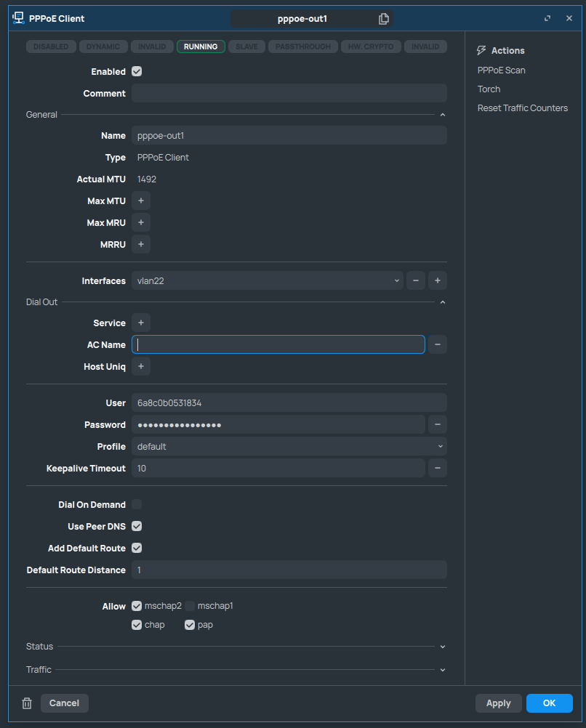Enable Dial On Demand checkbox
Screen dimensions: 586x728
tap(137, 504)
